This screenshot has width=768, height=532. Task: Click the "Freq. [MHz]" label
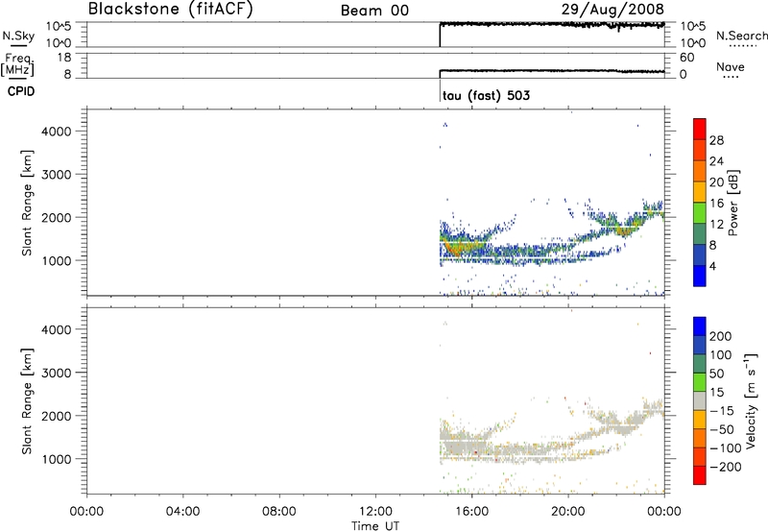click(x=17, y=64)
